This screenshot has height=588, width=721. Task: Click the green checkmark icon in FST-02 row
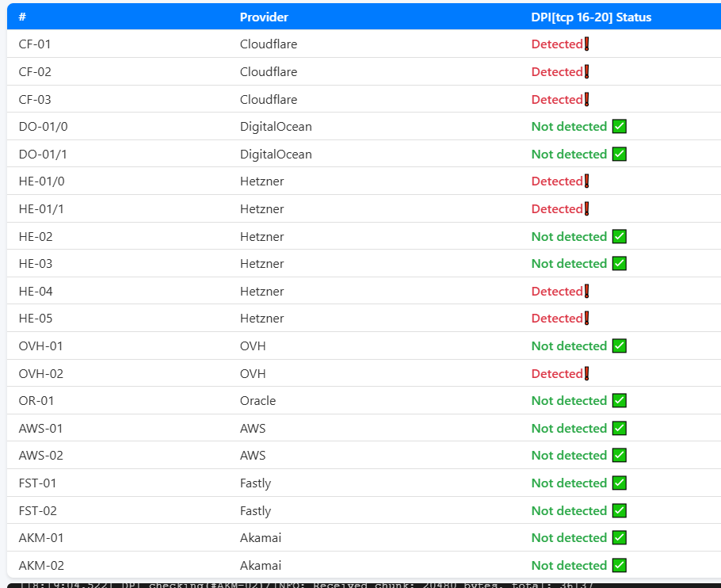620,510
